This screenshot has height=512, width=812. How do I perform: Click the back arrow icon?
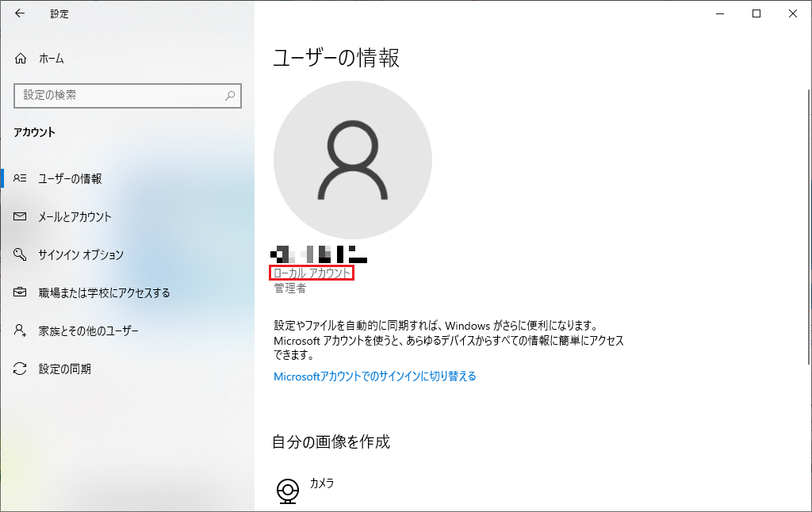[x=20, y=13]
